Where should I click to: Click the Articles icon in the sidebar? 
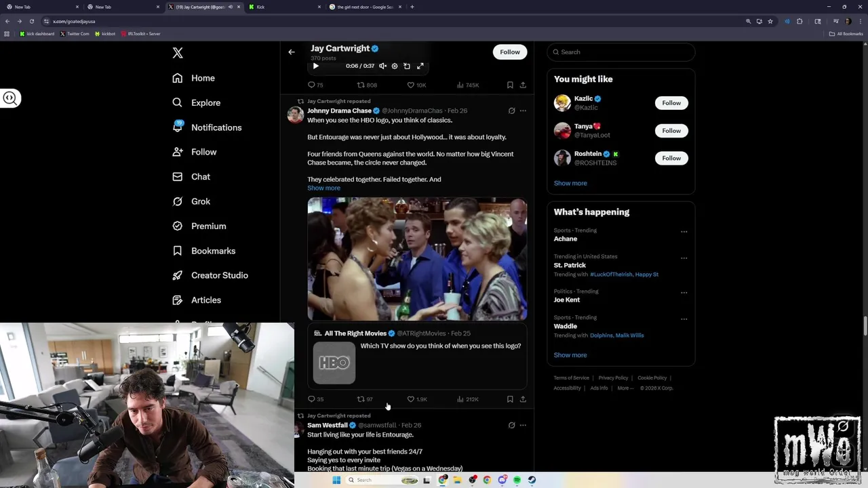(x=178, y=300)
